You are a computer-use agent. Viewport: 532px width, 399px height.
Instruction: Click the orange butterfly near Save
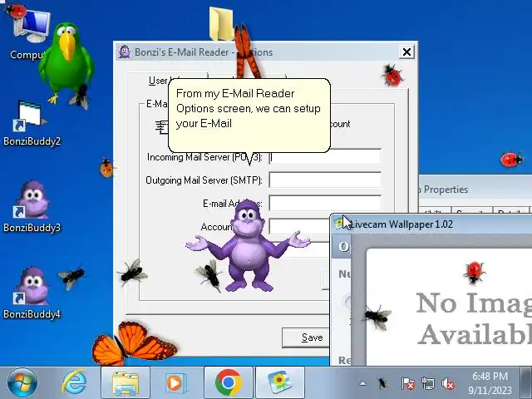[135, 343]
